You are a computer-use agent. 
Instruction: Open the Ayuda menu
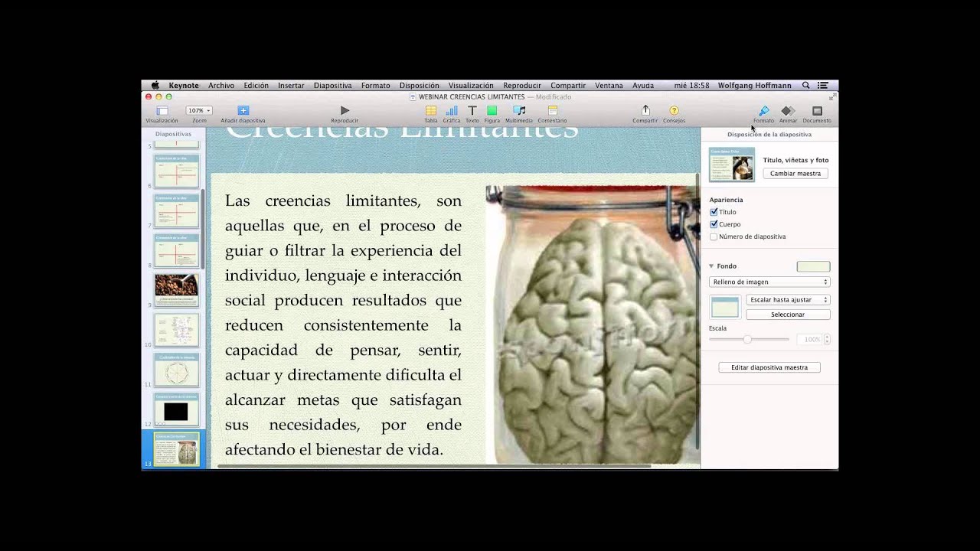[x=643, y=86]
